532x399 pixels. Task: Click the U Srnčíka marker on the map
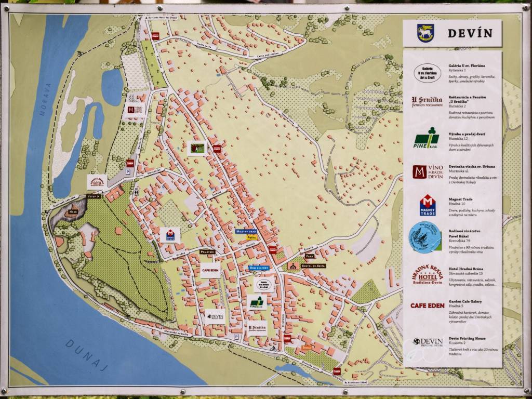click(x=257, y=328)
